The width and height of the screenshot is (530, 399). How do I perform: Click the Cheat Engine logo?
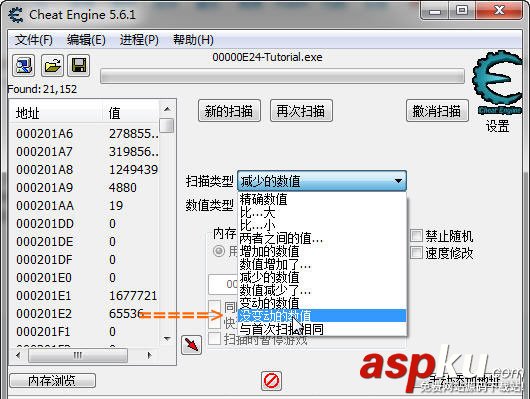click(498, 83)
